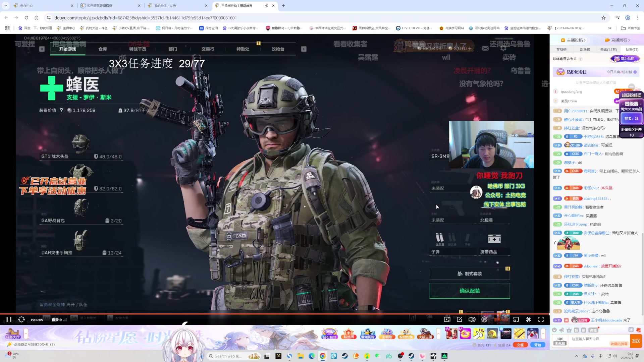Viewport: 644px width, 362px height.
Task: Toggle the danmaku bullet comments switch
Action: 484,319
